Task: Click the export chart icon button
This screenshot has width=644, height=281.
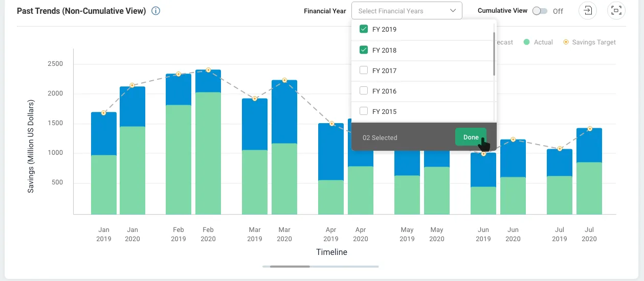Action: [x=588, y=11]
